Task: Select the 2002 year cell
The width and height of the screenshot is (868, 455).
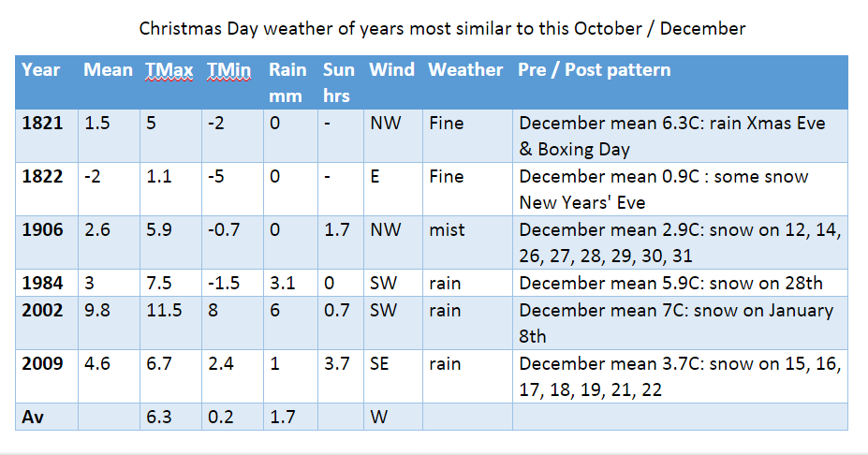Action: coord(42,310)
